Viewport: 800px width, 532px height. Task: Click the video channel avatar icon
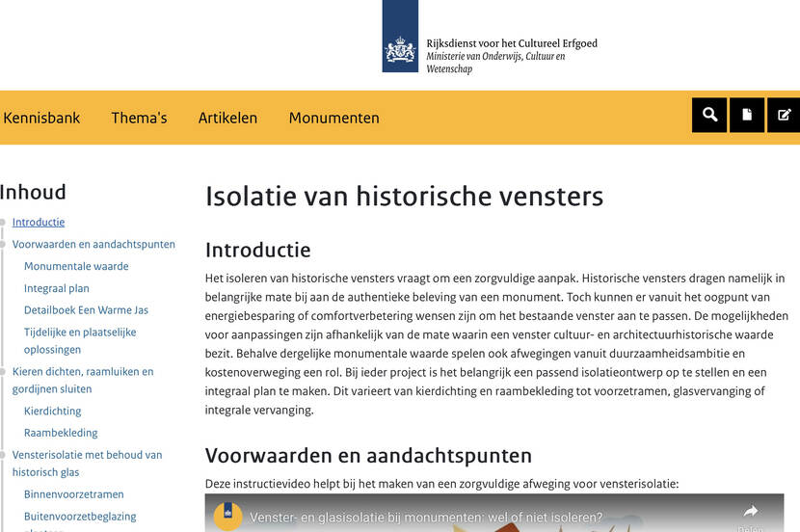(x=227, y=517)
